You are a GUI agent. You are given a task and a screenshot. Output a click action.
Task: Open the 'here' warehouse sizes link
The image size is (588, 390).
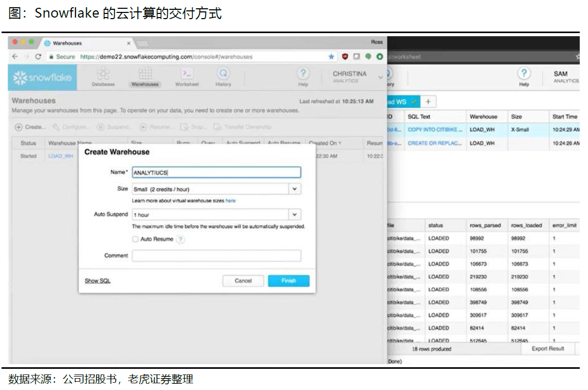230,201
